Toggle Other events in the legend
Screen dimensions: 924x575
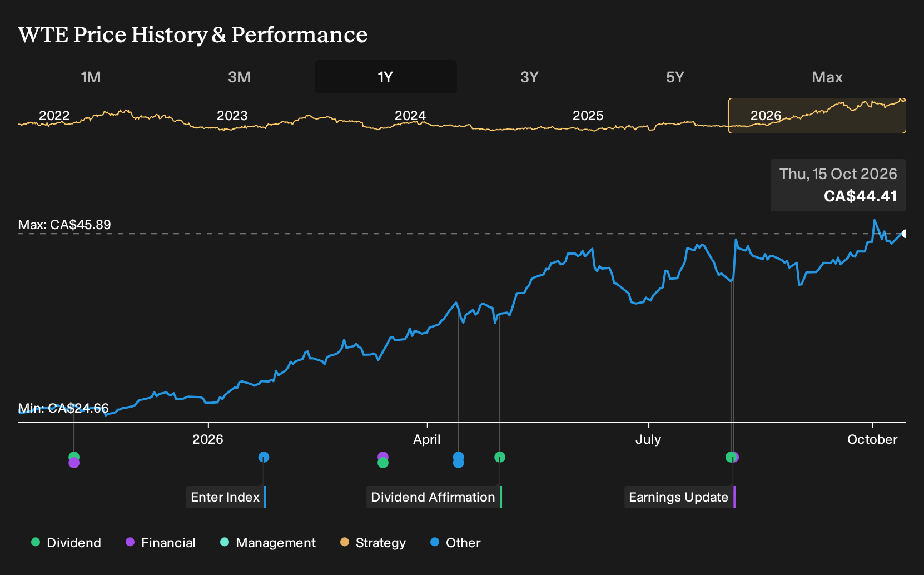point(455,542)
